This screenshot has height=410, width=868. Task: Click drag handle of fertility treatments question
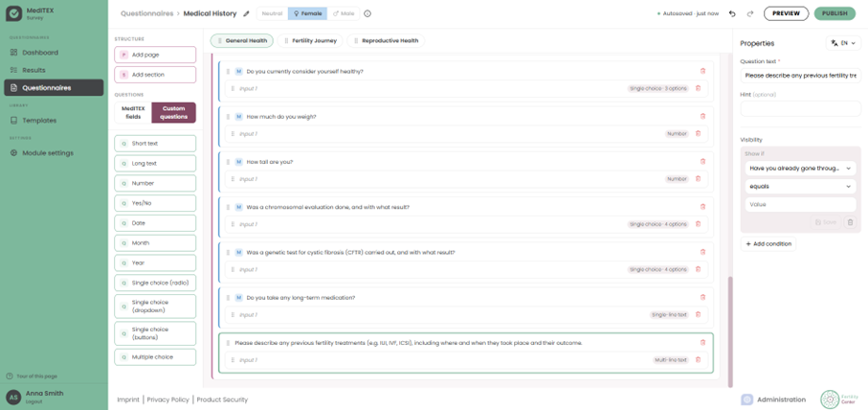click(x=228, y=342)
